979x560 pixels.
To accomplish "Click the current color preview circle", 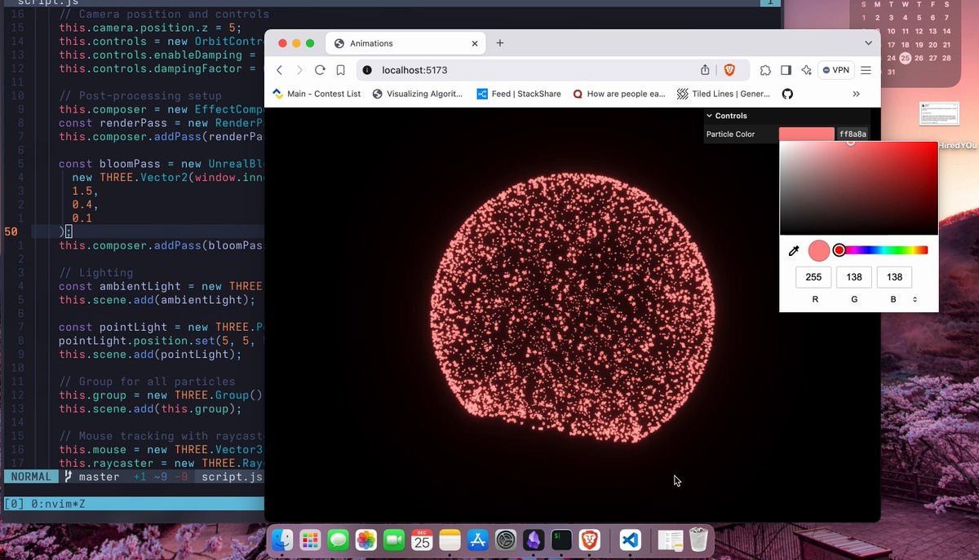I will (x=818, y=251).
